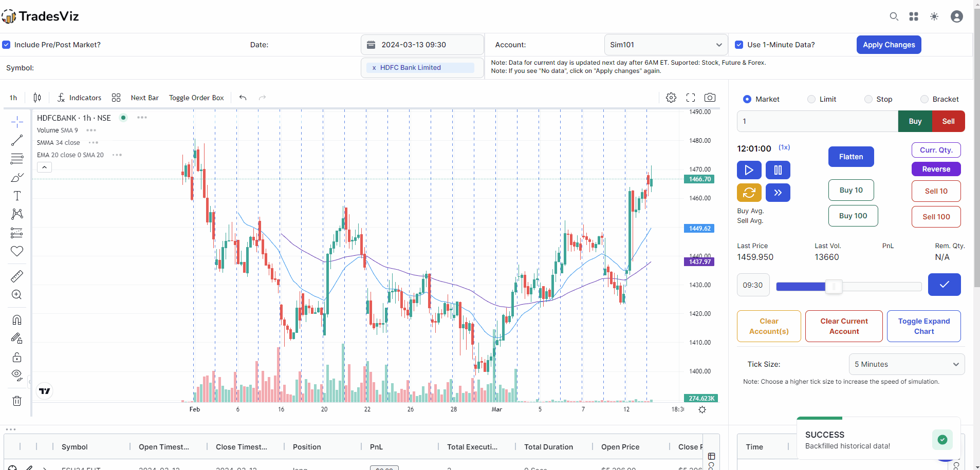Open the search icon in header
The height and width of the screenshot is (470, 980).
894,16
